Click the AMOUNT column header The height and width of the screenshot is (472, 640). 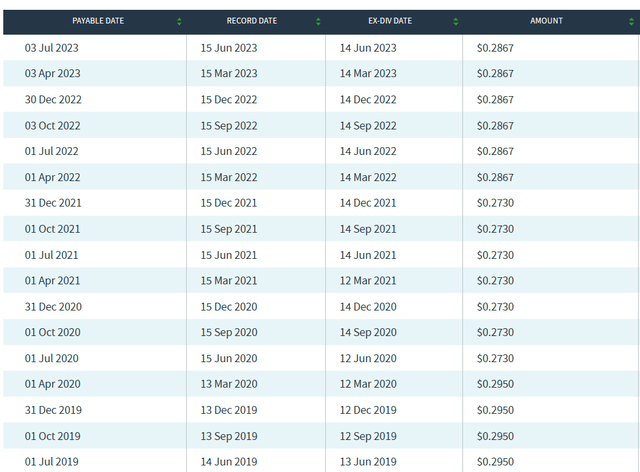click(546, 21)
